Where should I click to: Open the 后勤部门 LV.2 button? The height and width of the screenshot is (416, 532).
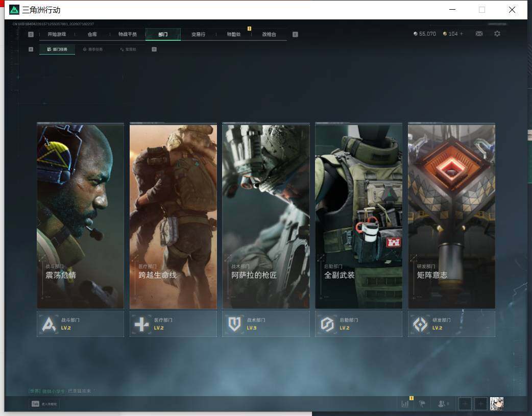click(358, 325)
